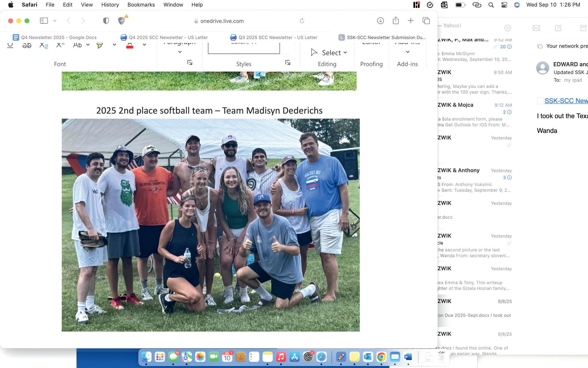588x368 pixels.
Task: Show Safari sidebar
Action: pos(44,21)
